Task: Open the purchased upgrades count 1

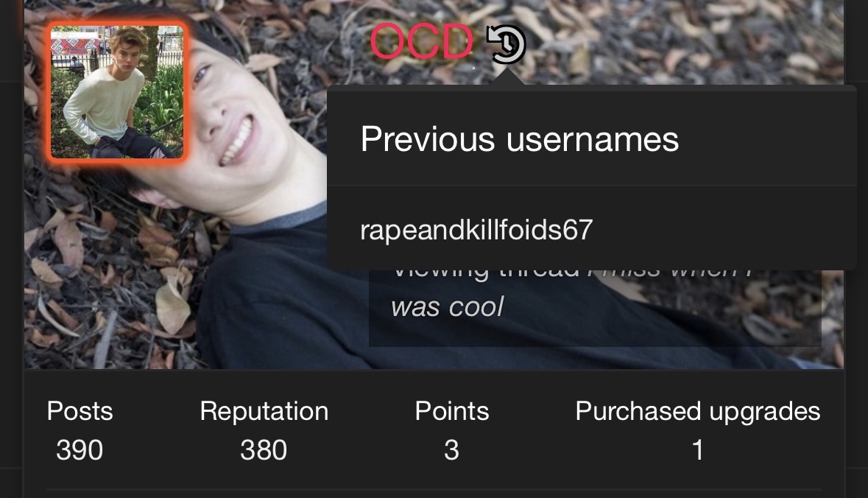Action: click(698, 450)
